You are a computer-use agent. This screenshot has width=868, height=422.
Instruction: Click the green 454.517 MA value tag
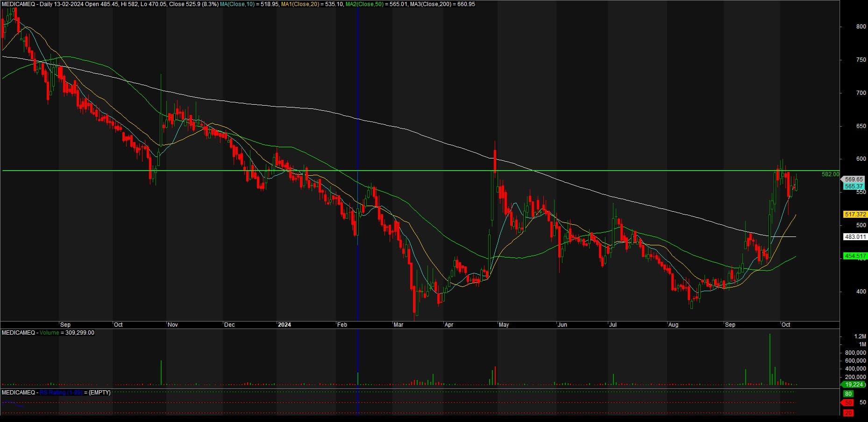855,256
